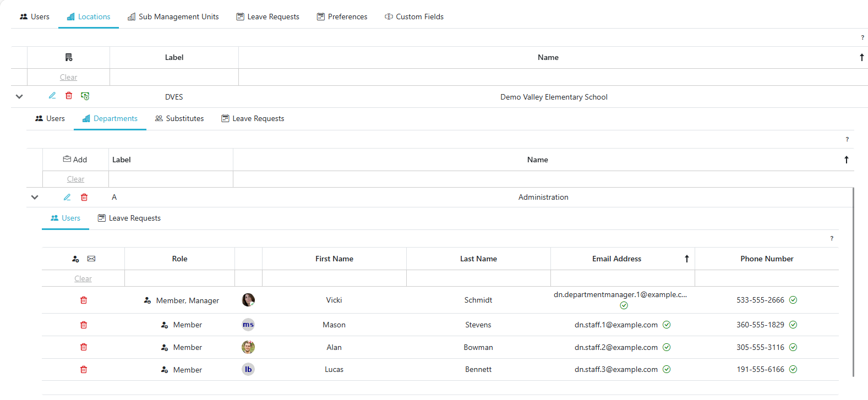
Task: Edit the DVES location pencil icon
Action: click(52, 96)
